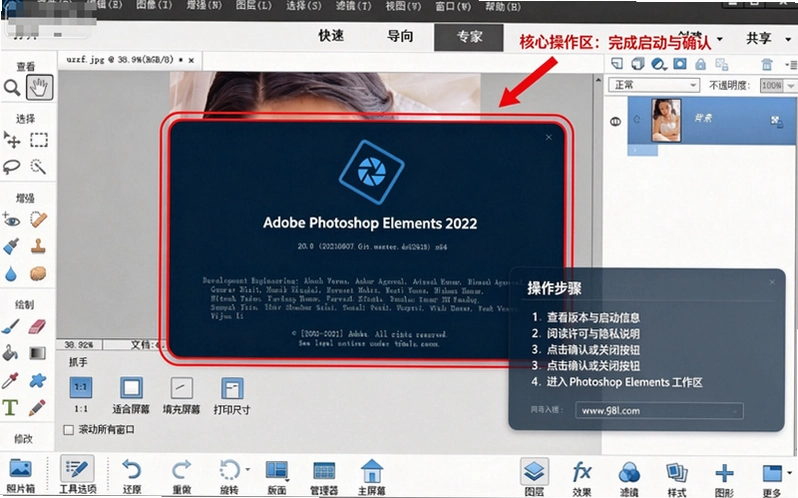Open the opacity 100% slider dropdown arrow

pyautogui.click(x=790, y=85)
